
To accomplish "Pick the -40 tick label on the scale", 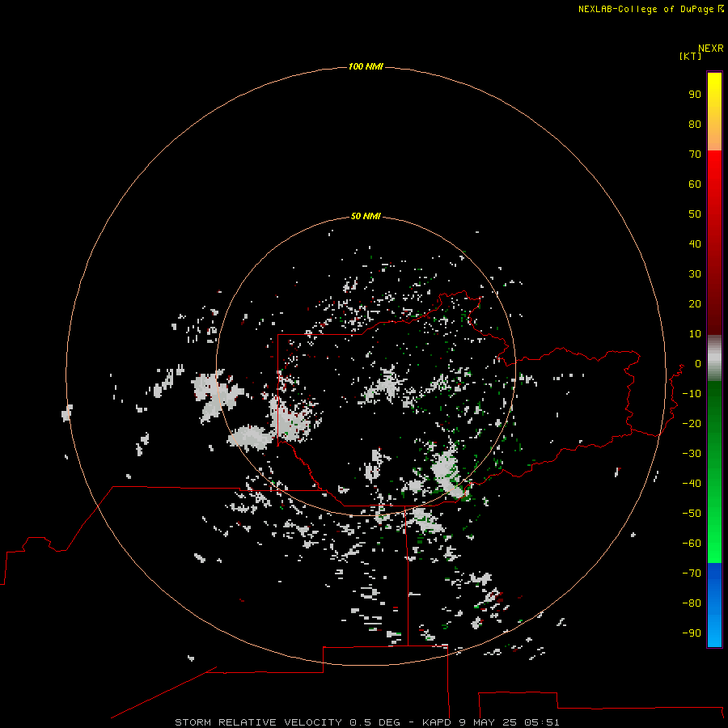I will [x=692, y=484].
